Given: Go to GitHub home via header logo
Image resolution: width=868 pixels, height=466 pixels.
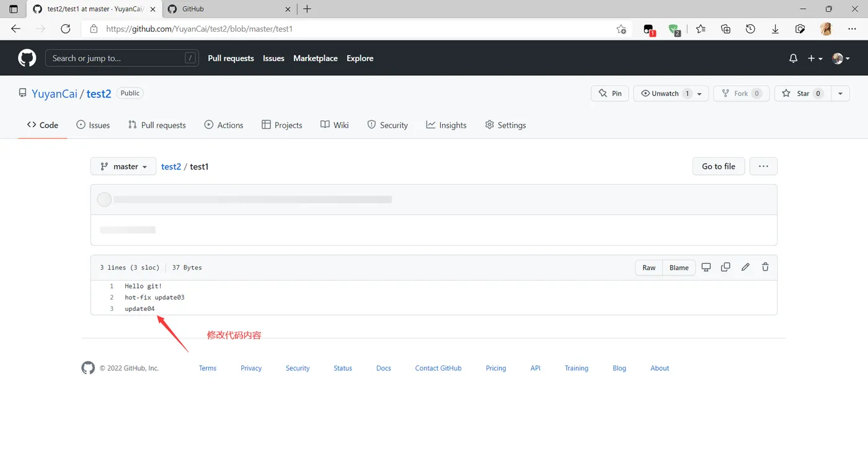Looking at the screenshot, I should pyautogui.click(x=27, y=58).
